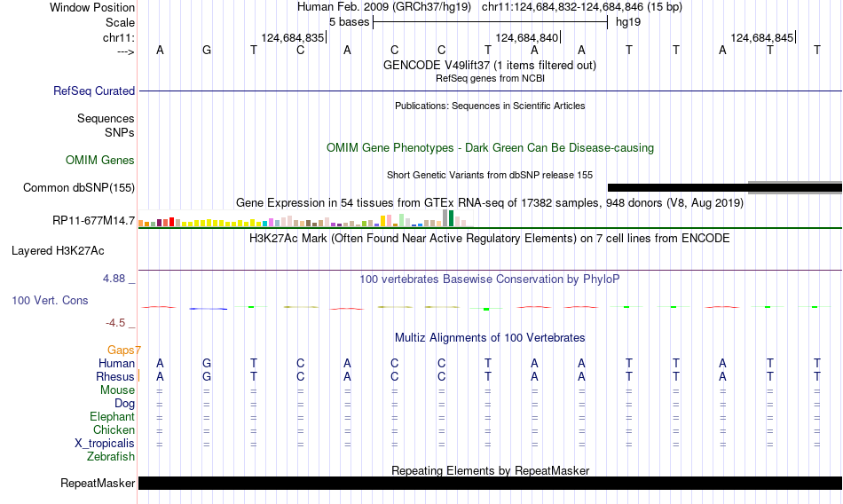The height and width of the screenshot is (504, 843).
Task: Open the OMIM Genes track label
Action: (x=99, y=161)
